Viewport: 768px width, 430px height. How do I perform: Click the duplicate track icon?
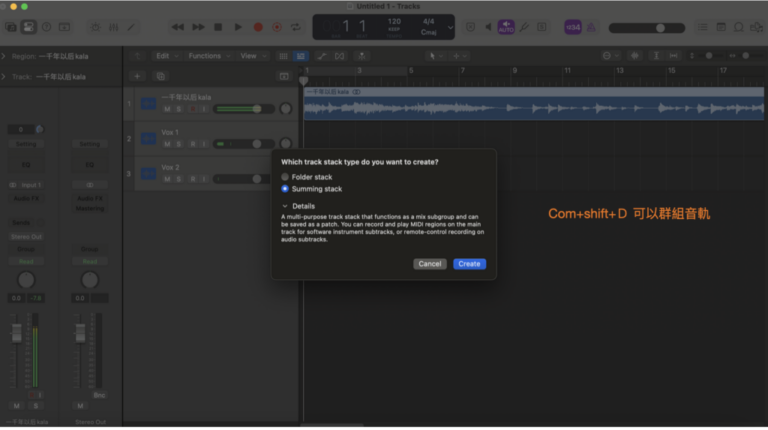(x=160, y=76)
